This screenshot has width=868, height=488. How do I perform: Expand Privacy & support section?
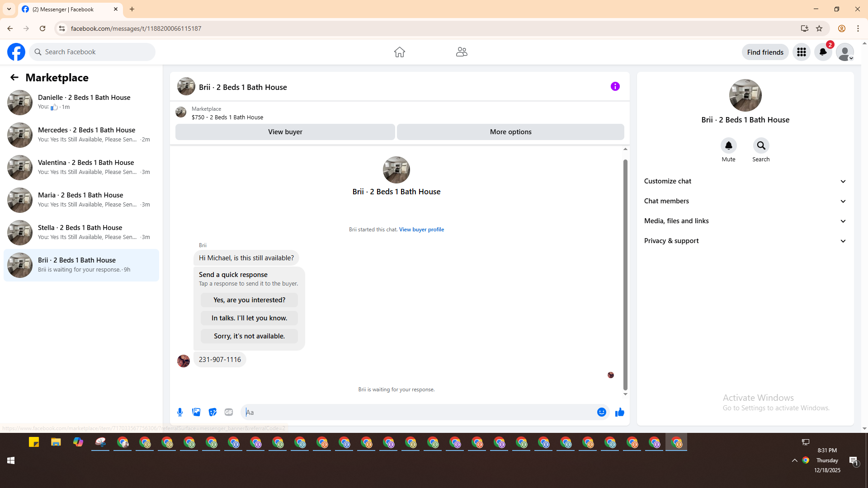[745, 241]
